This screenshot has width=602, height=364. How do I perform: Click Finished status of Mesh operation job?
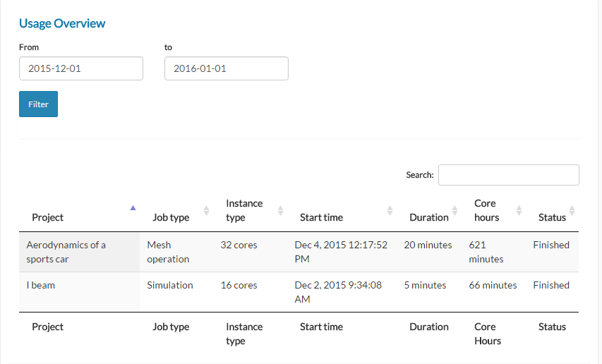point(551,245)
